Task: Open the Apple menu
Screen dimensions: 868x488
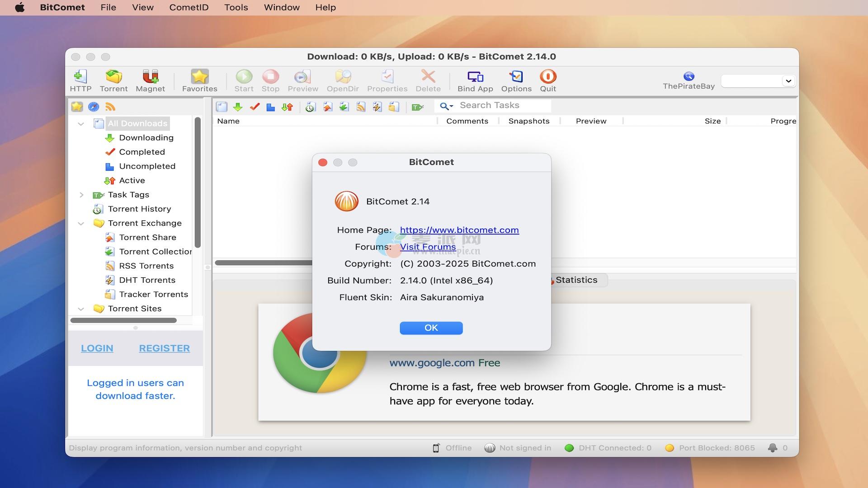Action: (20, 7)
